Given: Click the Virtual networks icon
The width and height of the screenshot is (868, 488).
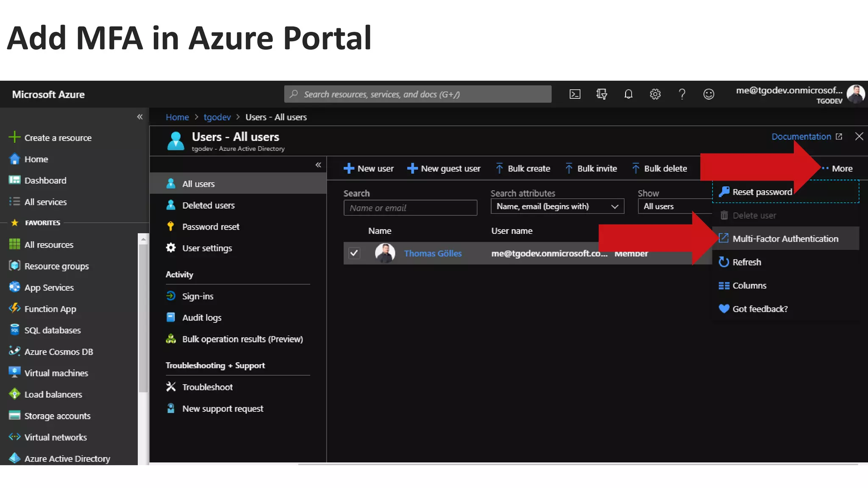Looking at the screenshot, I should [14, 437].
